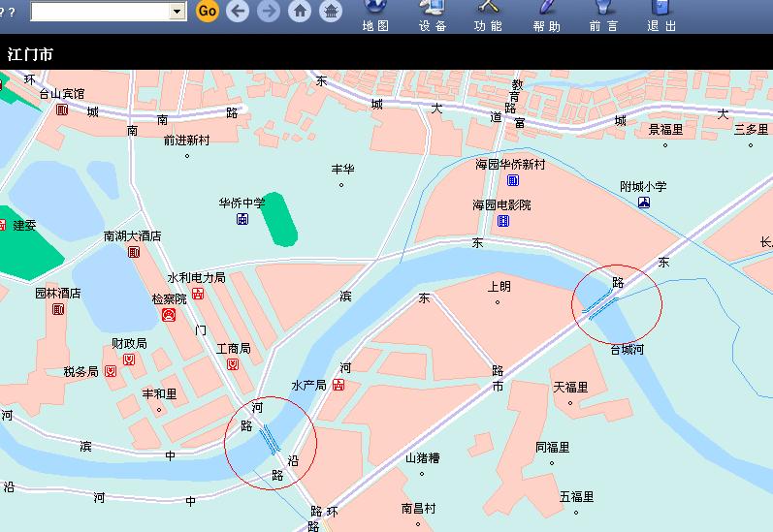
Task: Click the home icon in the toolbar
Action: [x=300, y=11]
